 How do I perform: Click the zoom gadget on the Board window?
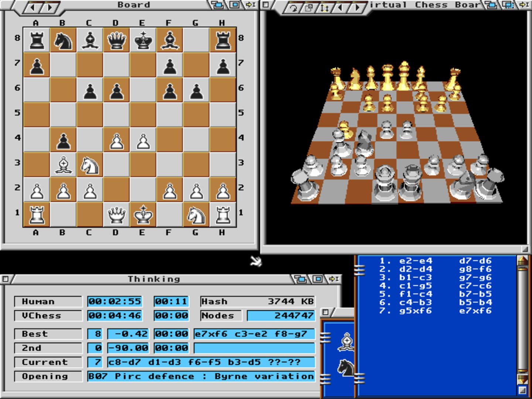(233, 5)
